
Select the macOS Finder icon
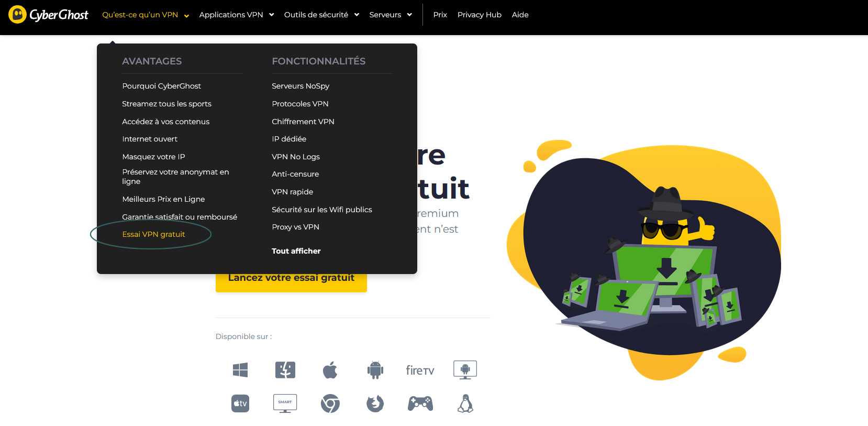pyautogui.click(x=285, y=370)
